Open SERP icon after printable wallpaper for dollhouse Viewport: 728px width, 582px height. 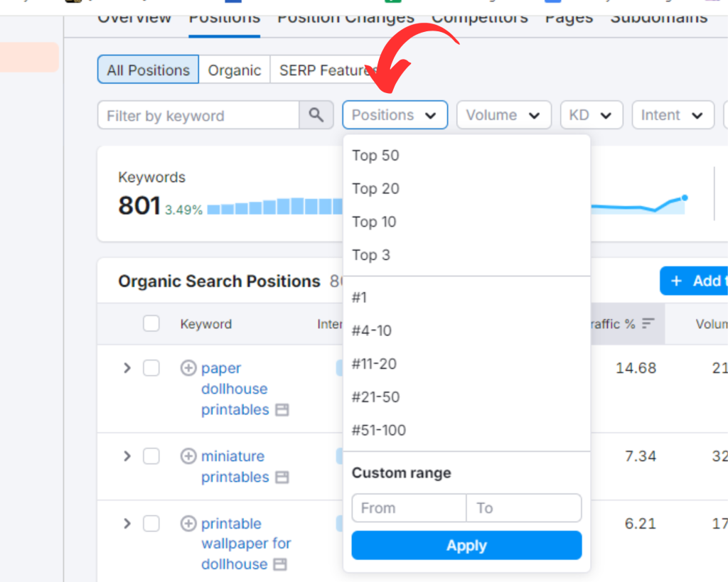[x=281, y=564]
